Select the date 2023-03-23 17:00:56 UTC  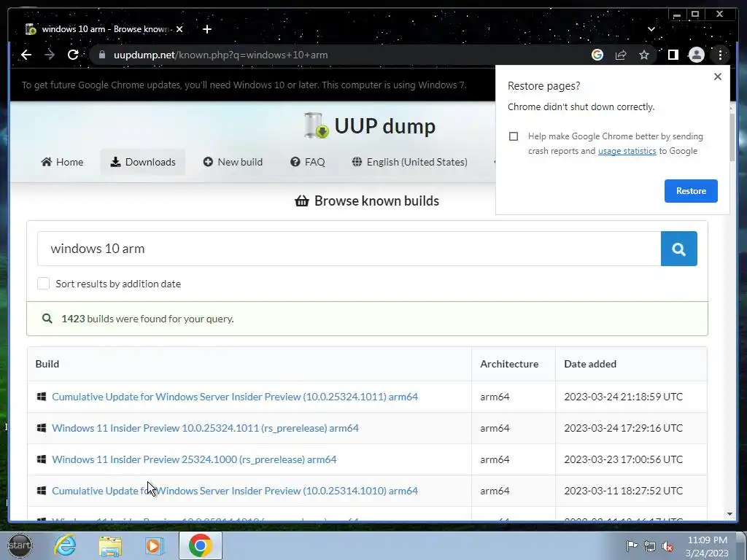click(x=623, y=459)
